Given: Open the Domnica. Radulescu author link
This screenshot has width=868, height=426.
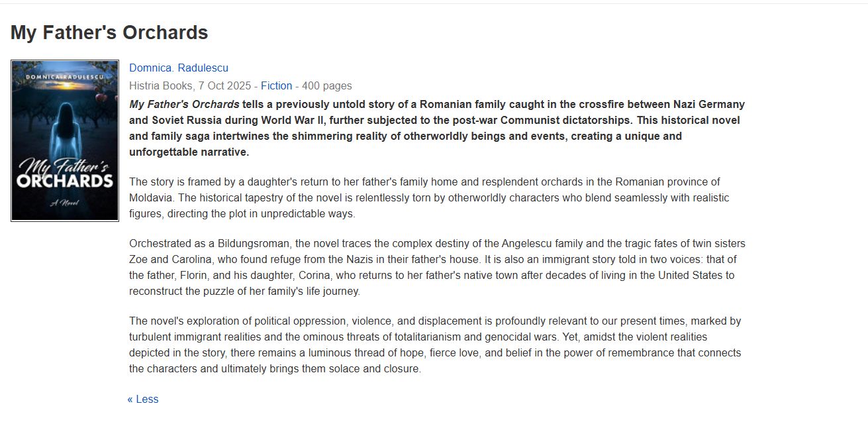Looking at the screenshot, I should click(179, 68).
